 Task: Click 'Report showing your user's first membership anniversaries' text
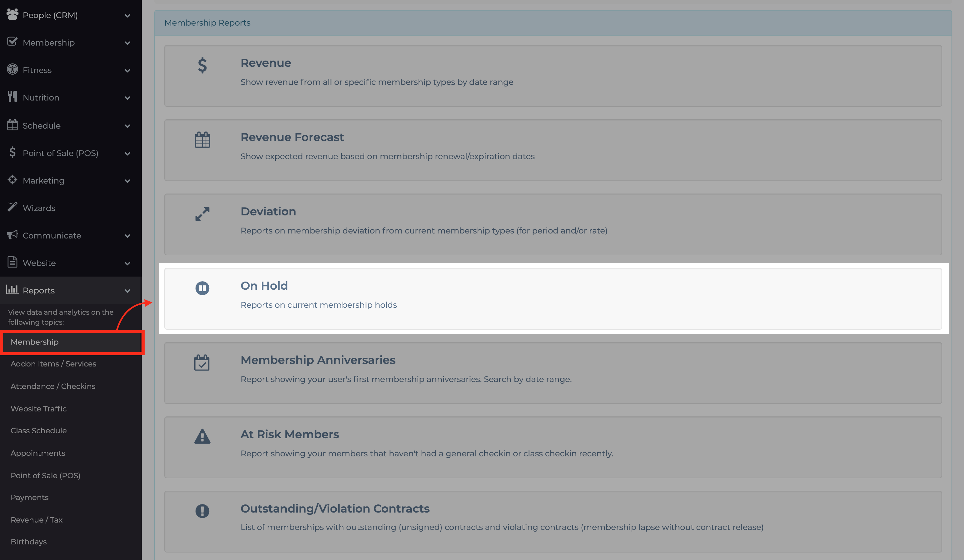(406, 379)
